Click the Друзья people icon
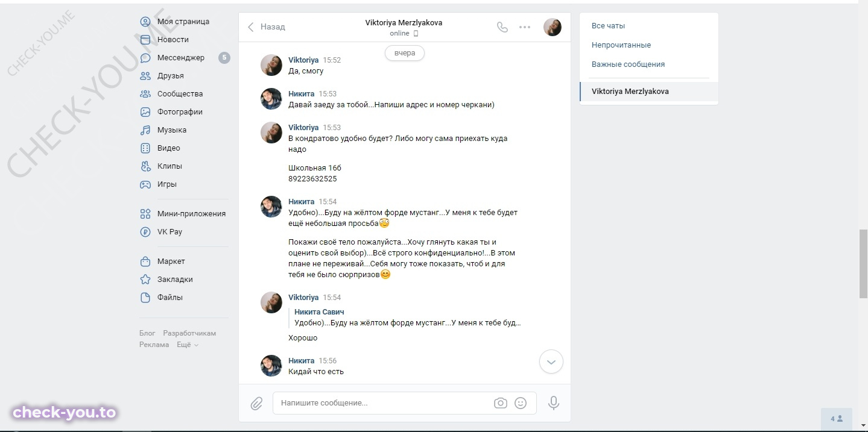Viewport: 868px width, 432px height. click(x=145, y=76)
